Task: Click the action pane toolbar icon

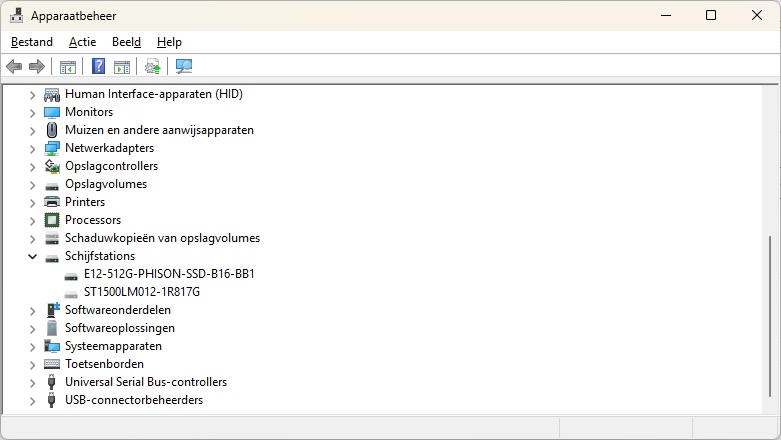Action: pos(122,67)
